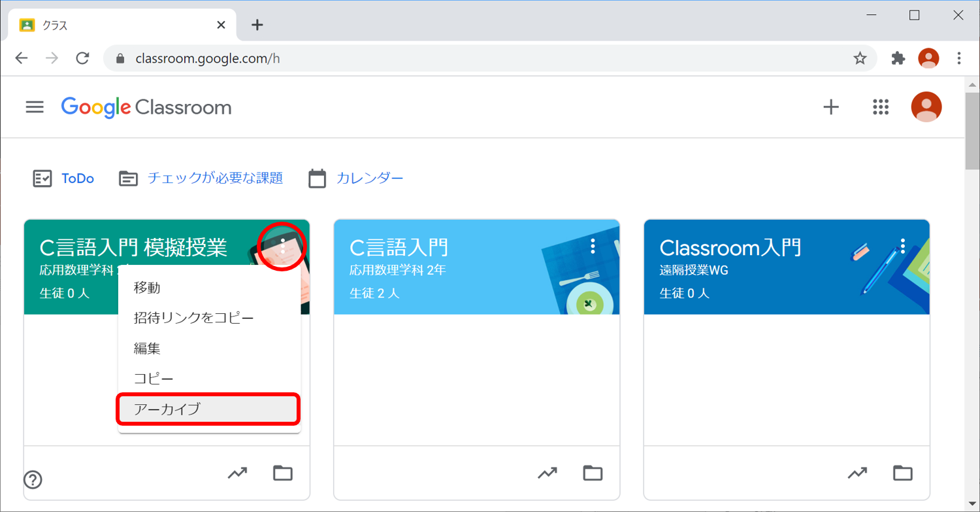Bookmark this page with the star icon
Viewport: 980px width, 512px height.
pyautogui.click(x=860, y=58)
